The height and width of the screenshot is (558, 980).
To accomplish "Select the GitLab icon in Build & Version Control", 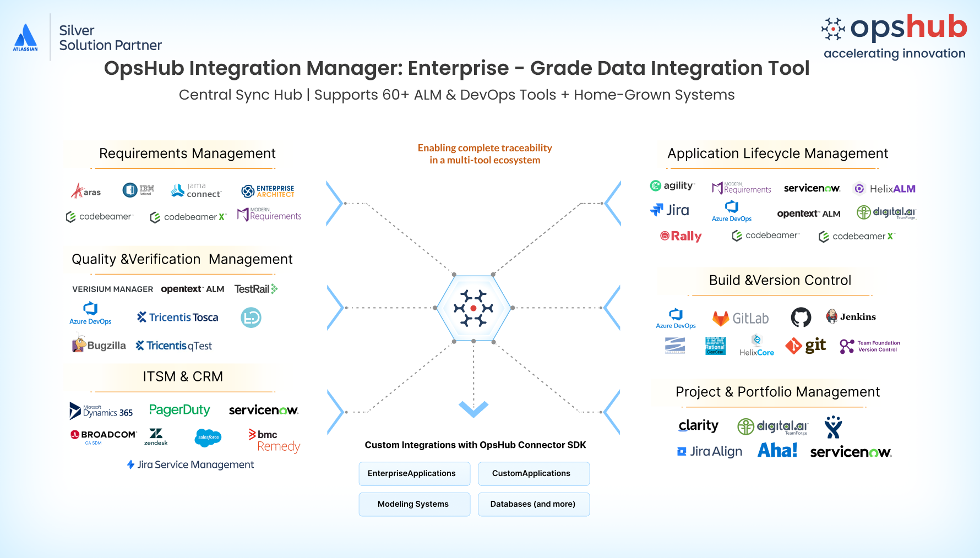I will point(740,318).
